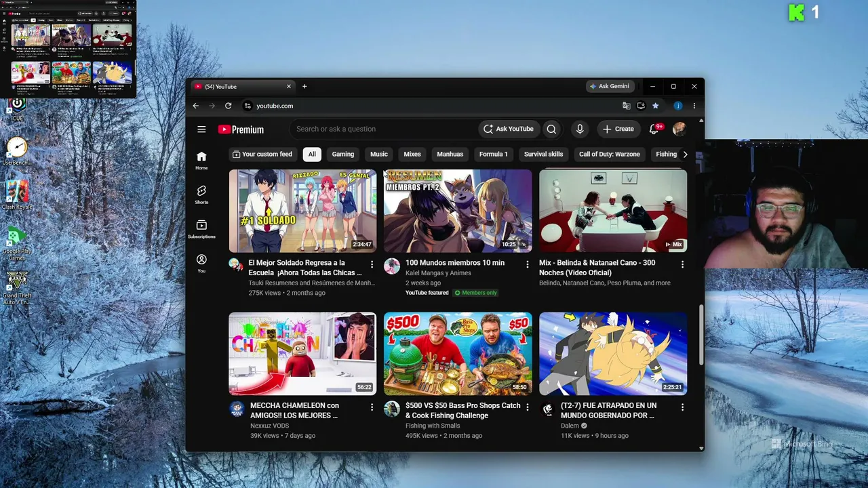Close the YouTube browser tab
868x488 pixels.
pos(288,87)
